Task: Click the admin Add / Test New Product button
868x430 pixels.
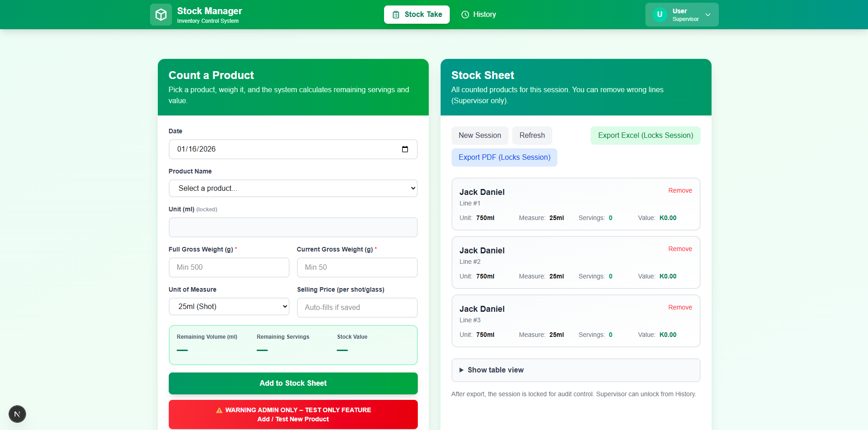Action: (293, 414)
